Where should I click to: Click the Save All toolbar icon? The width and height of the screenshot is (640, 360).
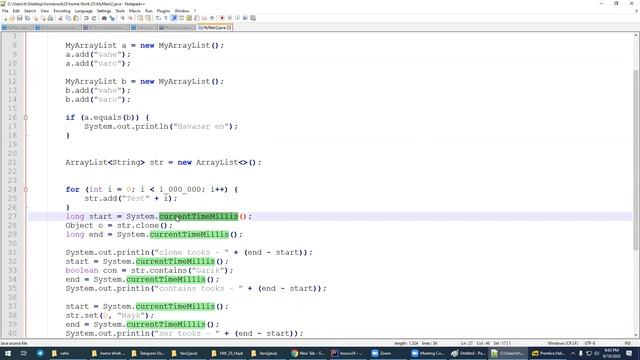pyautogui.click(x=27, y=18)
